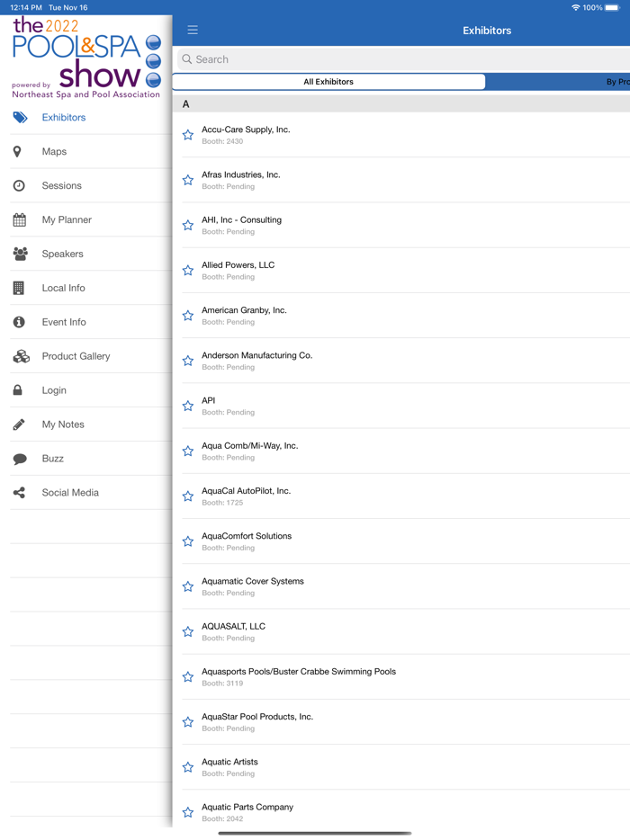Tap the Social Media share icon
Image resolution: width=630 pixels, height=840 pixels.
click(19, 493)
